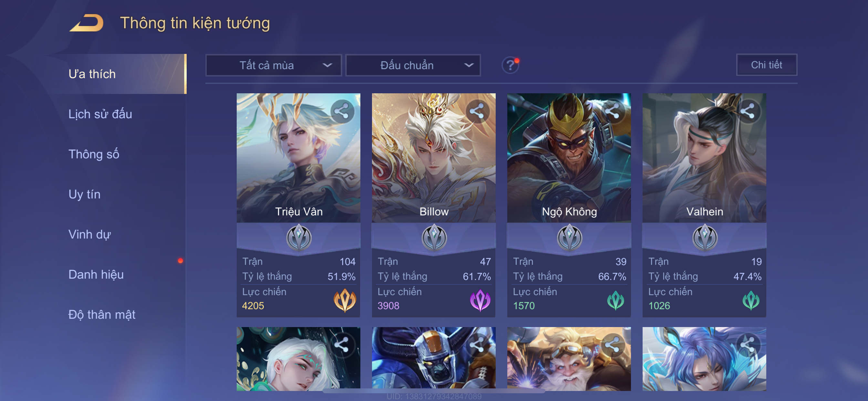Go to the Độ thân mật section
The image size is (868, 401).
pos(102,314)
